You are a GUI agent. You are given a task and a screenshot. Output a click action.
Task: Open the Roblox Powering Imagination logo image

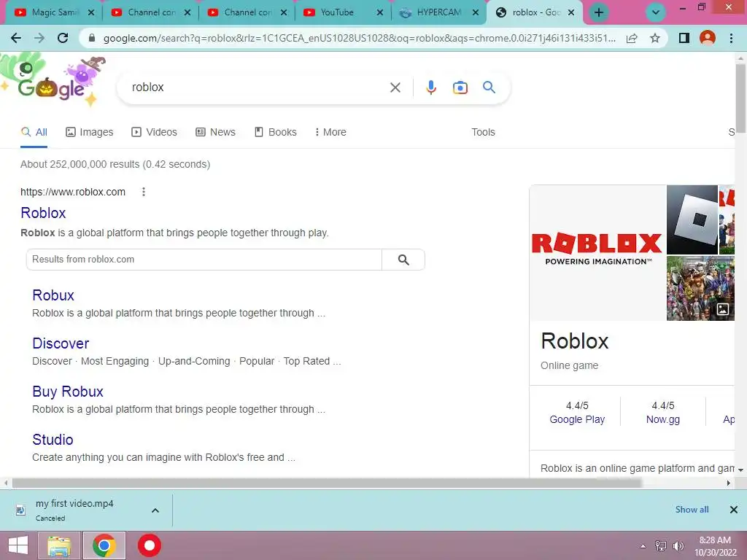coord(597,253)
